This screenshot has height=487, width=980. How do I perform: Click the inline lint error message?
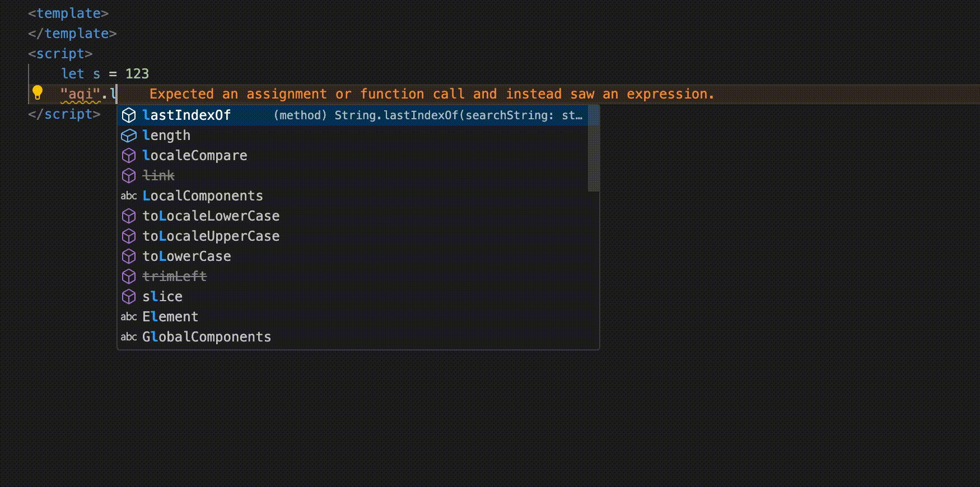(431, 94)
